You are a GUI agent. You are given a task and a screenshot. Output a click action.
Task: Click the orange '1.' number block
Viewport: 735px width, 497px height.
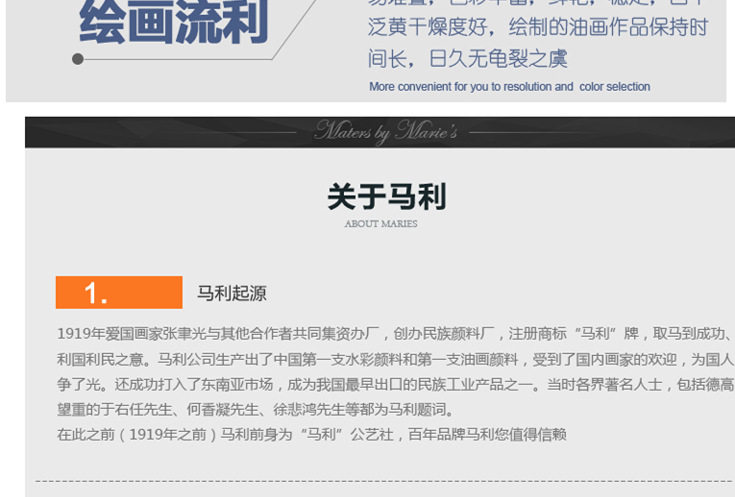click(119, 293)
